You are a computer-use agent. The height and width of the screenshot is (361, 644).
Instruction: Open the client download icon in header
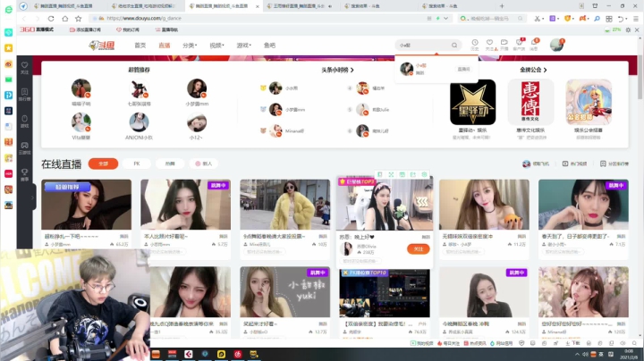click(519, 45)
